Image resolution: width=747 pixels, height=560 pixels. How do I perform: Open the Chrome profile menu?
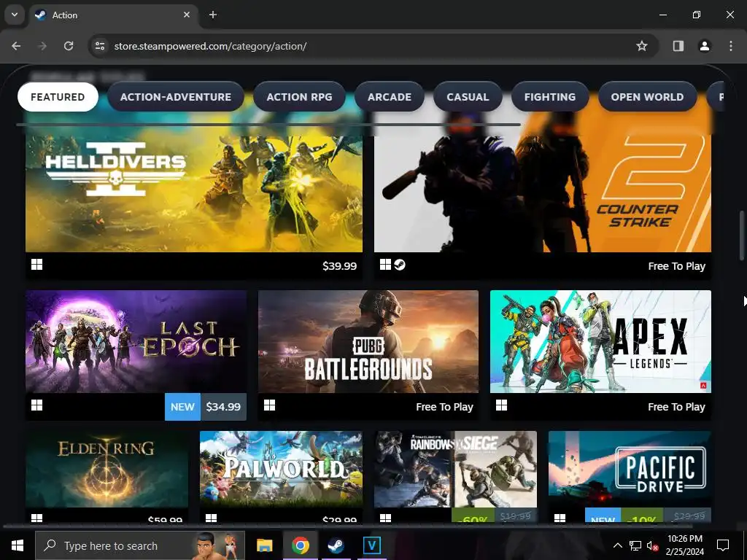705,46
